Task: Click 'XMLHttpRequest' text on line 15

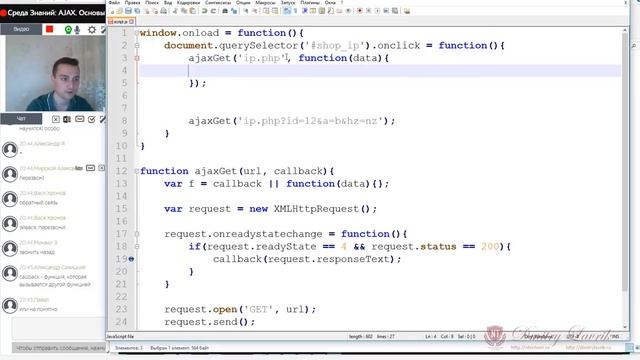Action: point(316,209)
